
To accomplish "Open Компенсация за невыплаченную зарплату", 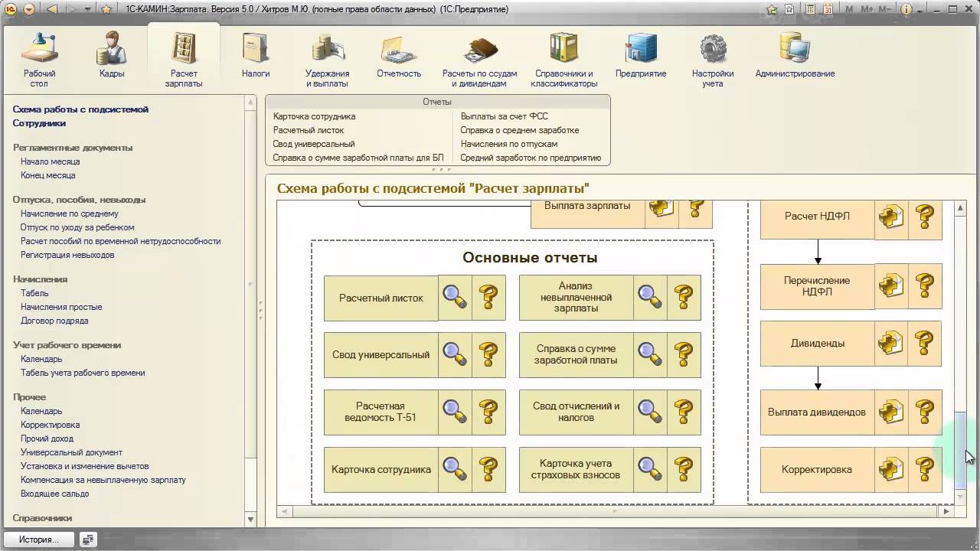I will [x=103, y=480].
